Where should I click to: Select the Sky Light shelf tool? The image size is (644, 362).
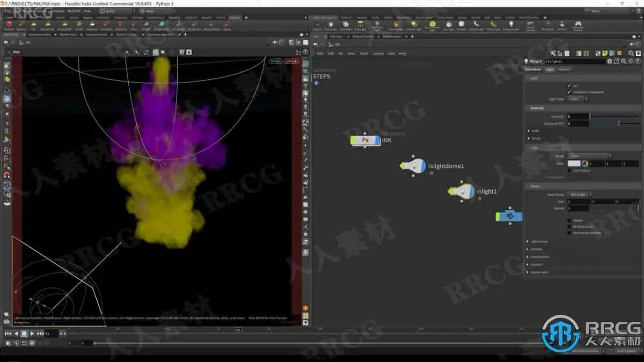click(x=449, y=25)
